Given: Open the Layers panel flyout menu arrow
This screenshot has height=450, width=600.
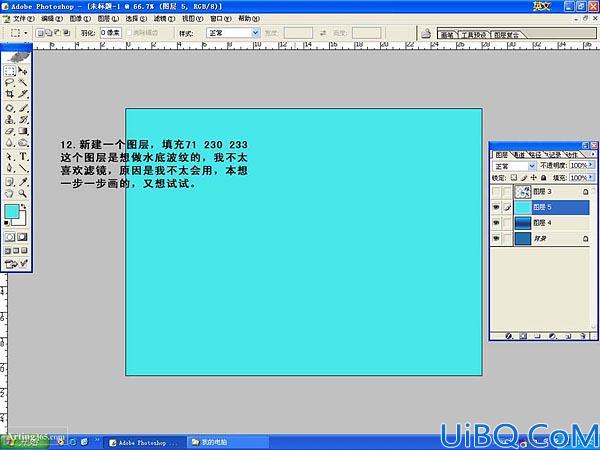Looking at the screenshot, I should pos(593,154).
